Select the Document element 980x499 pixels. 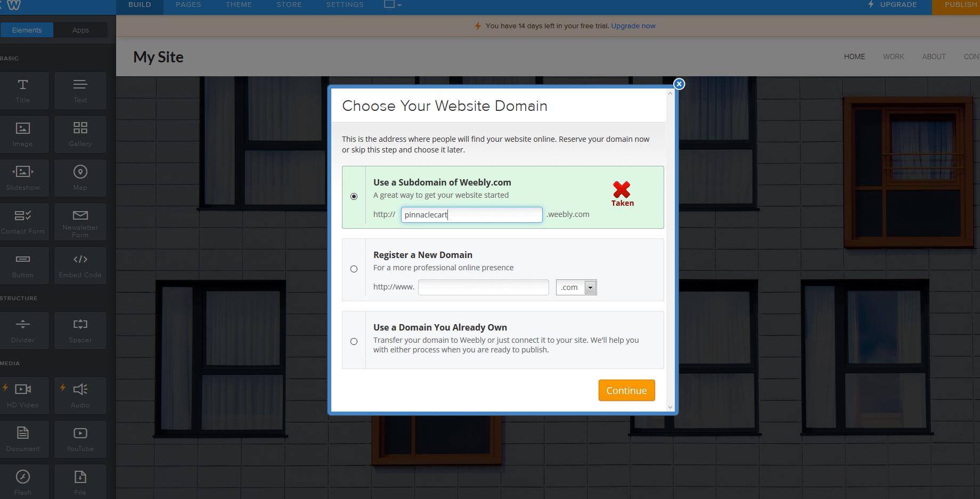[23, 439]
